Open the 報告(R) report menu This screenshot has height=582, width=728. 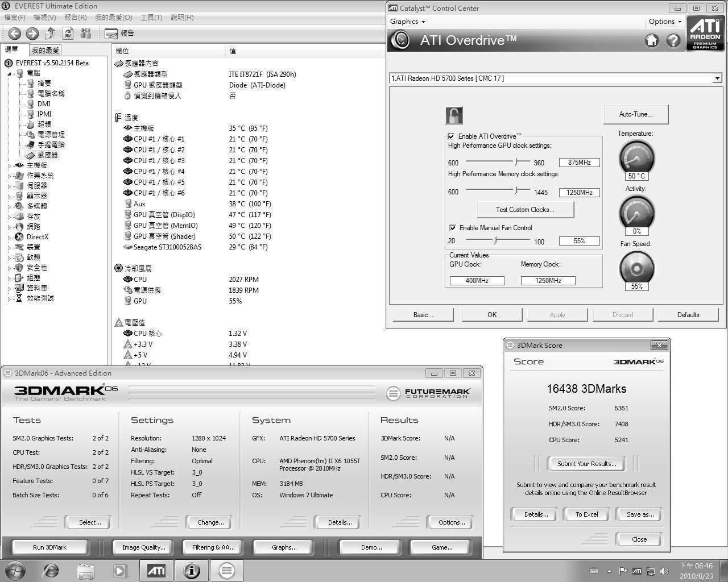[x=76, y=18]
